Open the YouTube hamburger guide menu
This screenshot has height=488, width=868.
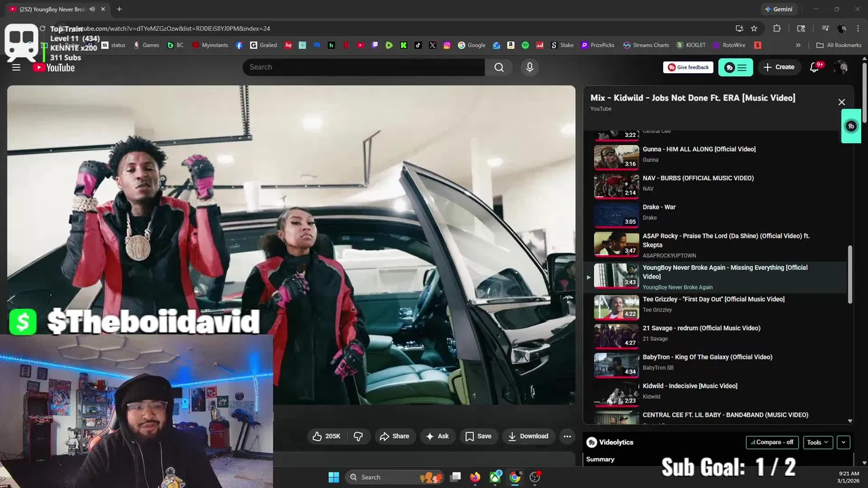pyautogui.click(x=16, y=67)
